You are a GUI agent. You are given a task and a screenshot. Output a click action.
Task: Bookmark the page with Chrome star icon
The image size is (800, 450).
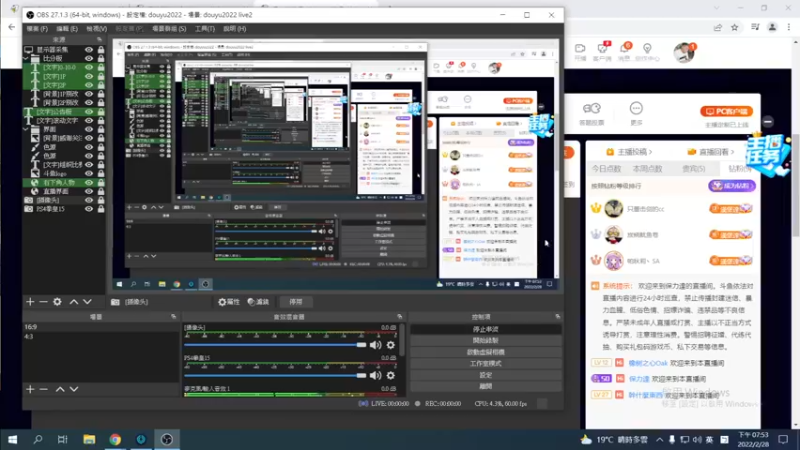(x=735, y=28)
